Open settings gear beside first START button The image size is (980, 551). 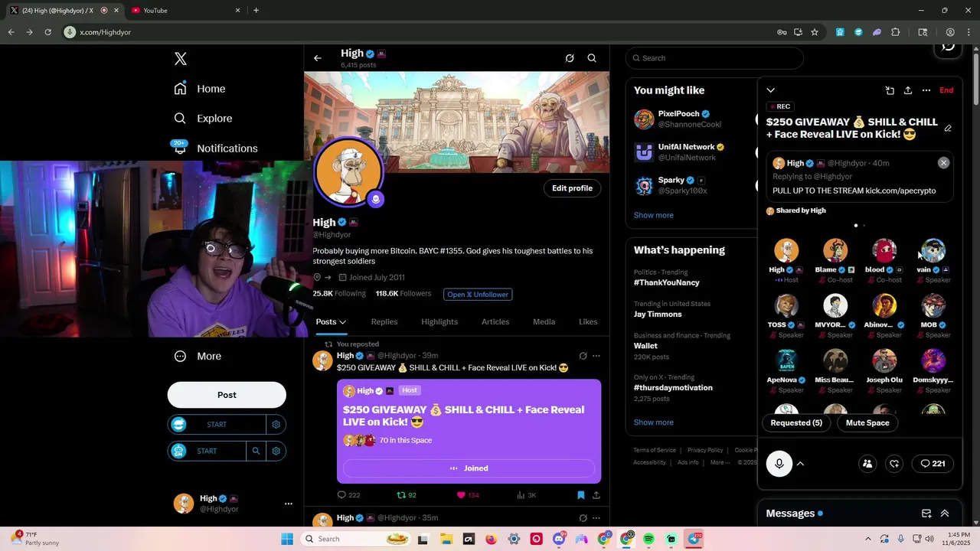click(x=276, y=425)
